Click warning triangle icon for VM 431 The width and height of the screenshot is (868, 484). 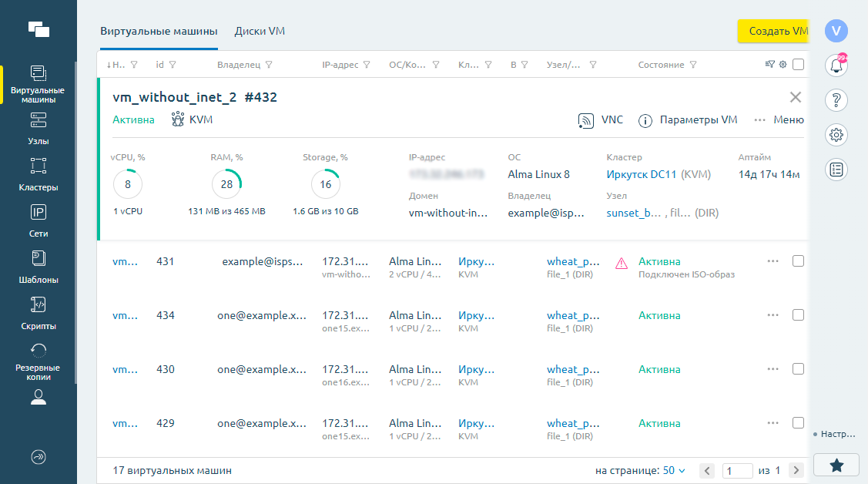point(622,264)
